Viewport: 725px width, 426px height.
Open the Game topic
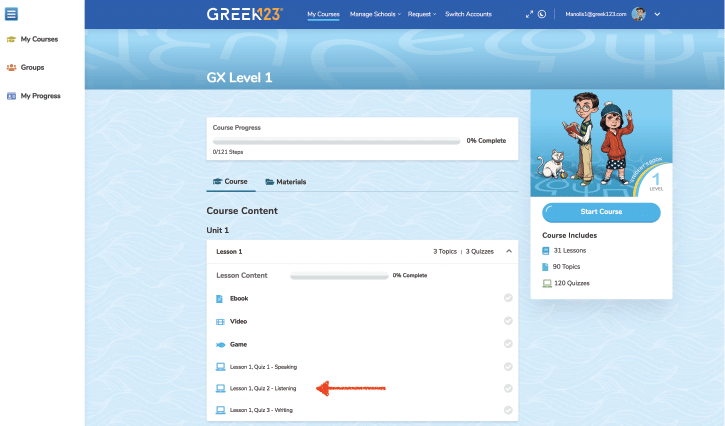point(239,345)
